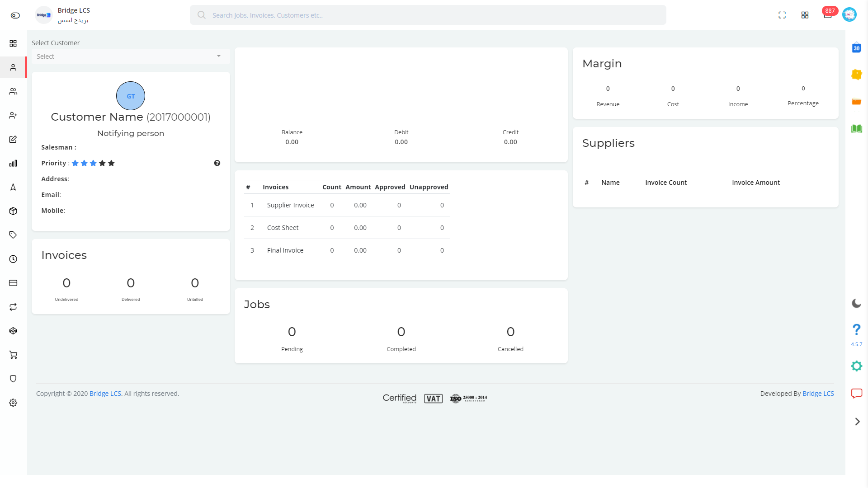
Task: Click the Bridge LCS developer credit link
Action: click(x=818, y=393)
